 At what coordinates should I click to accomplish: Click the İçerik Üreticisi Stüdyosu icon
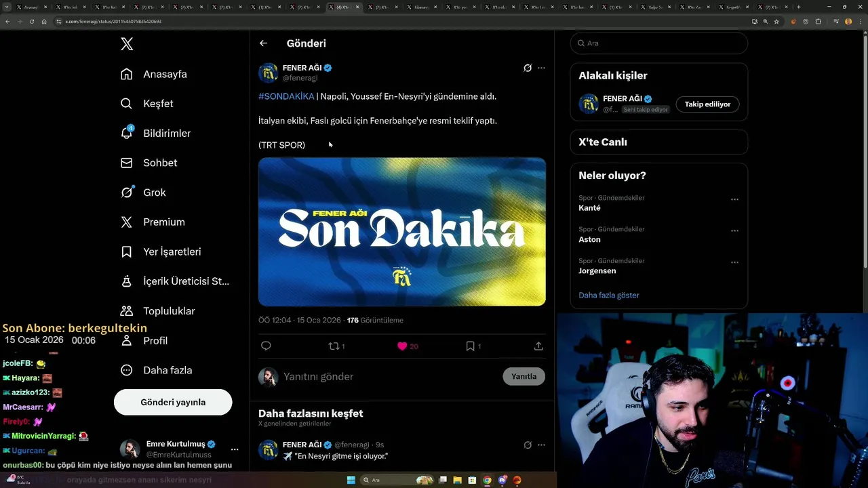click(127, 281)
